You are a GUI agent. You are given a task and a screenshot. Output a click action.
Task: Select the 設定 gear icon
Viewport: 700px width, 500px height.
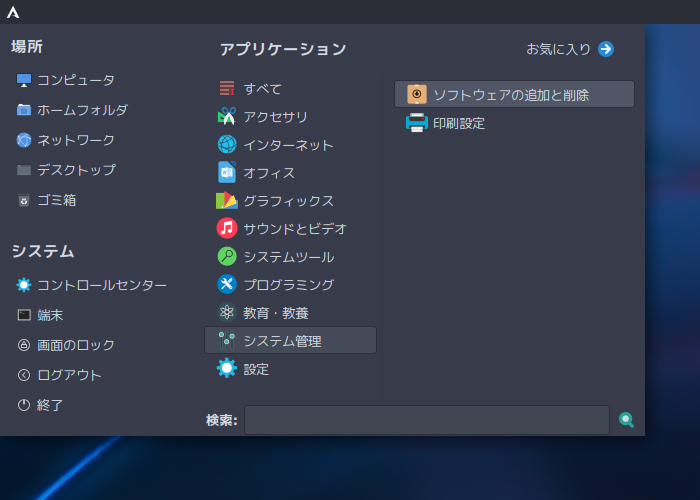(227, 368)
